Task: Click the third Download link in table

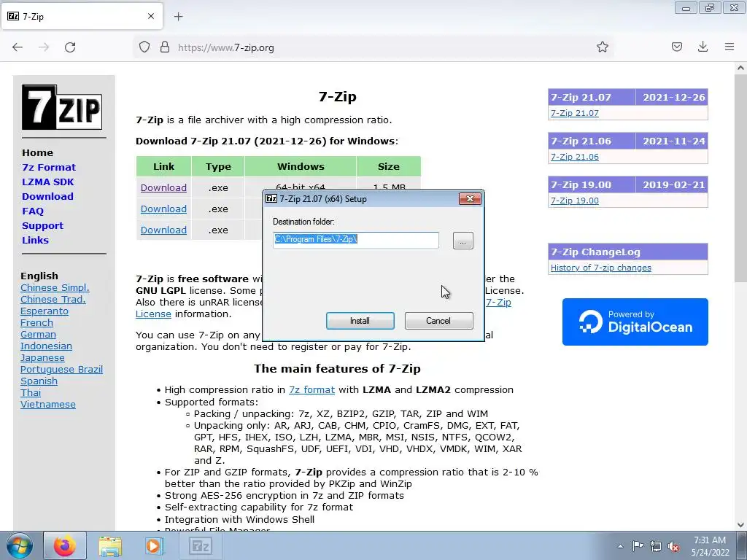Action: (163, 230)
